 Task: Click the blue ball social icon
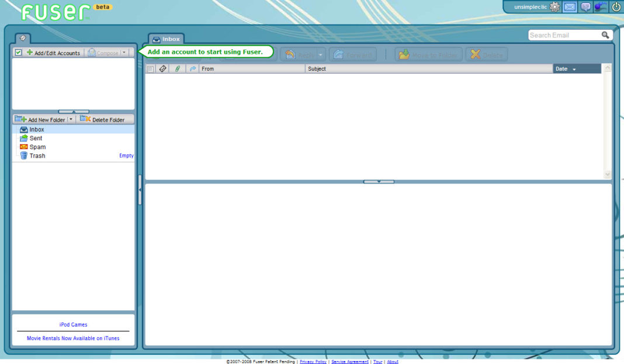[x=600, y=7]
